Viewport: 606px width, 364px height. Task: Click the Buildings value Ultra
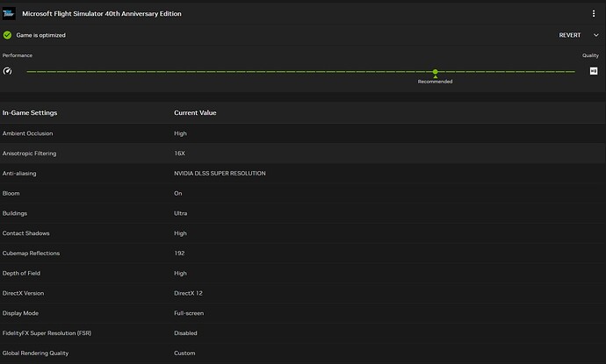(x=181, y=213)
